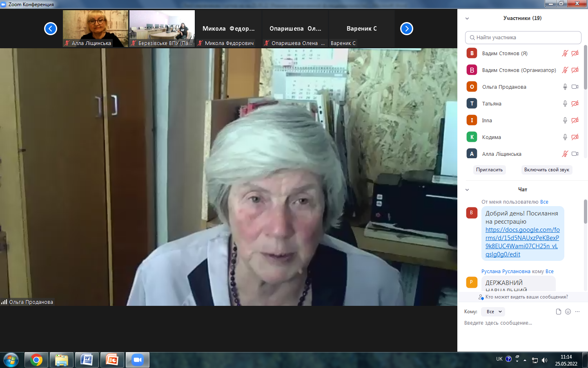
Task: Open chat more options ellipsis
Action: click(577, 312)
